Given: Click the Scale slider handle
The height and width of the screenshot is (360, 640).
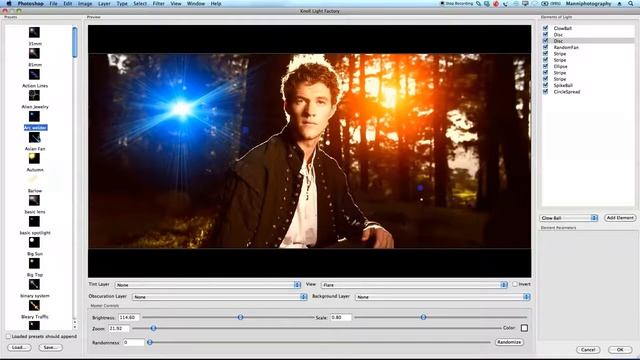Looking at the screenshot, I should pos(423,317).
